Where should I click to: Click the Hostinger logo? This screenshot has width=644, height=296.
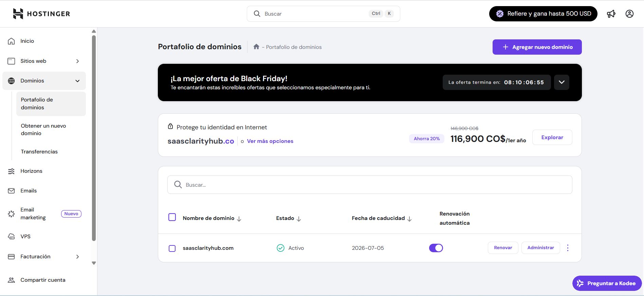[41, 14]
